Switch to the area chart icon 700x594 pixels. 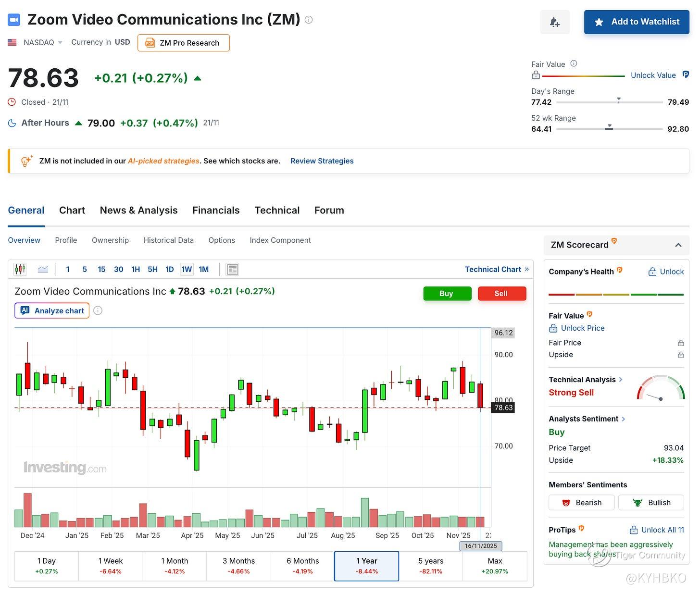(43, 269)
